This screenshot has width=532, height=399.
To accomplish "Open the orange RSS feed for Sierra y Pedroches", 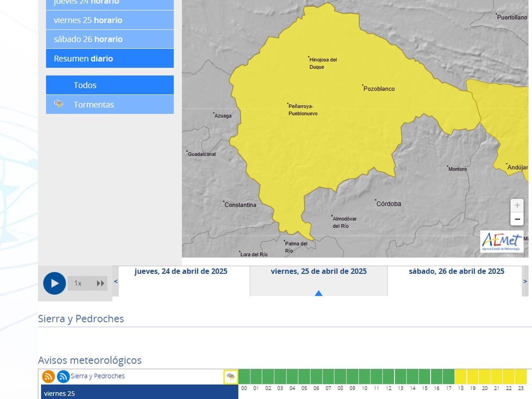I will click(x=48, y=376).
